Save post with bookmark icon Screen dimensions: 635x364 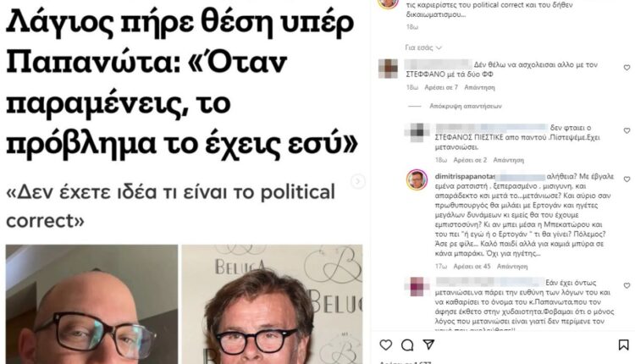[623, 345]
